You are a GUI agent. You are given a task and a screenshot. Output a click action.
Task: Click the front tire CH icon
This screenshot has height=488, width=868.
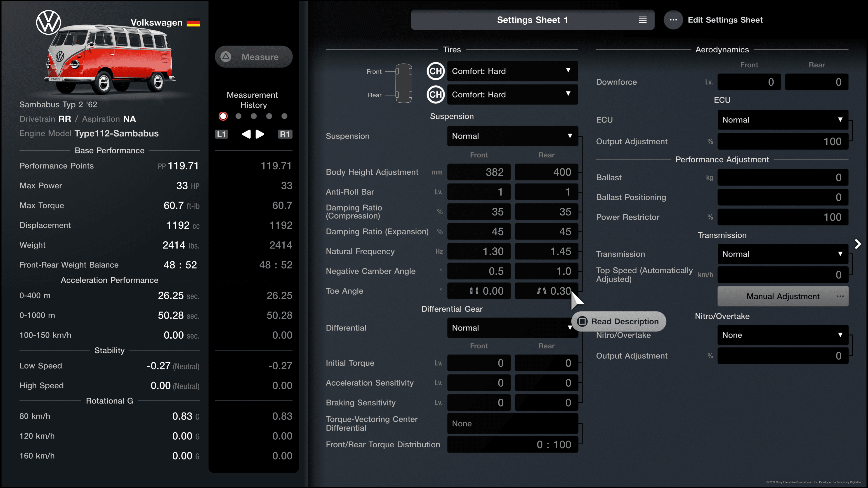[x=435, y=71]
